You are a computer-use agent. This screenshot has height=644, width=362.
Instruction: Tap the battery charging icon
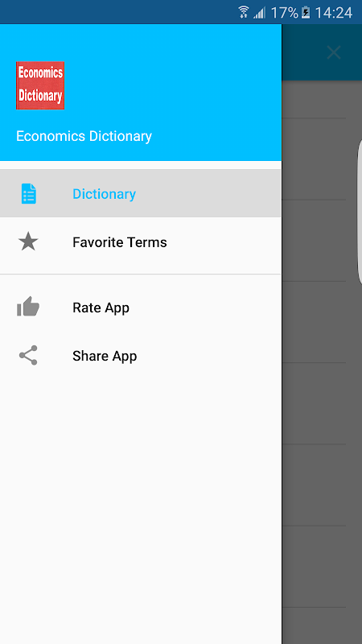point(306,13)
